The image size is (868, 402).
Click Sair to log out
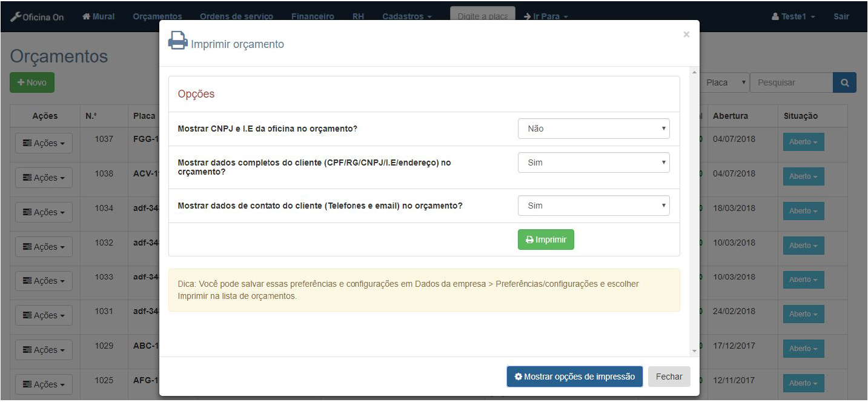841,16
